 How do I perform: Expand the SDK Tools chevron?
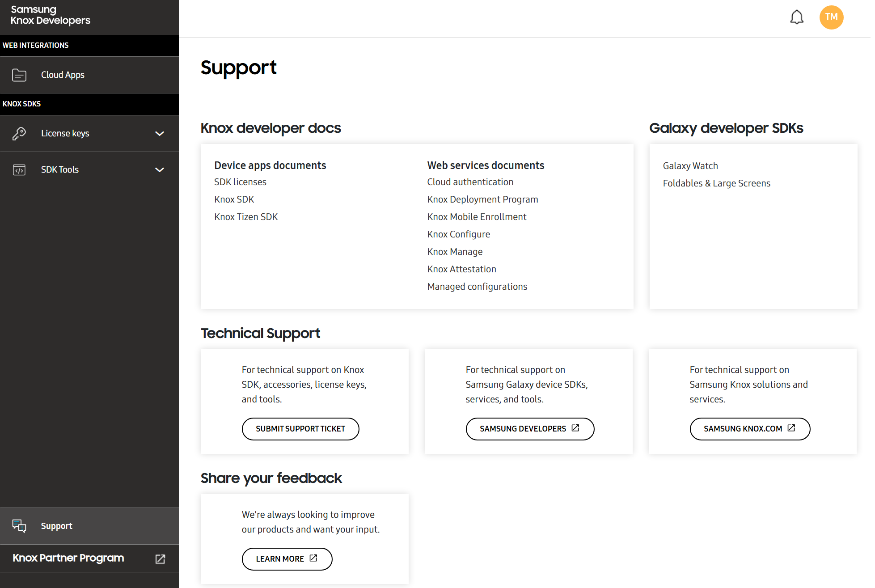(x=160, y=170)
